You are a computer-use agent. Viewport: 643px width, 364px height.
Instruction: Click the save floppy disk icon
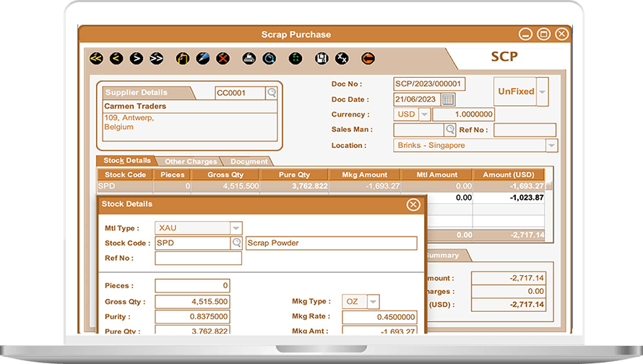point(322,58)
